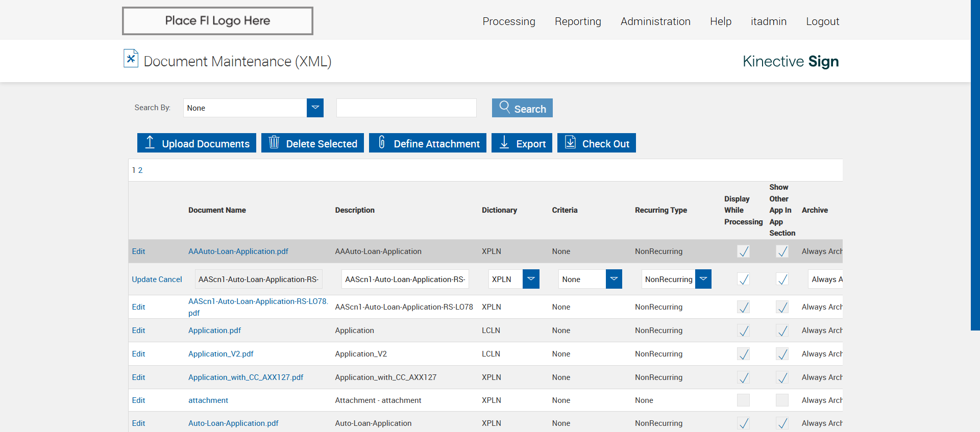
Task: Click the Update link in the editing row
Action: coord(144,279)
